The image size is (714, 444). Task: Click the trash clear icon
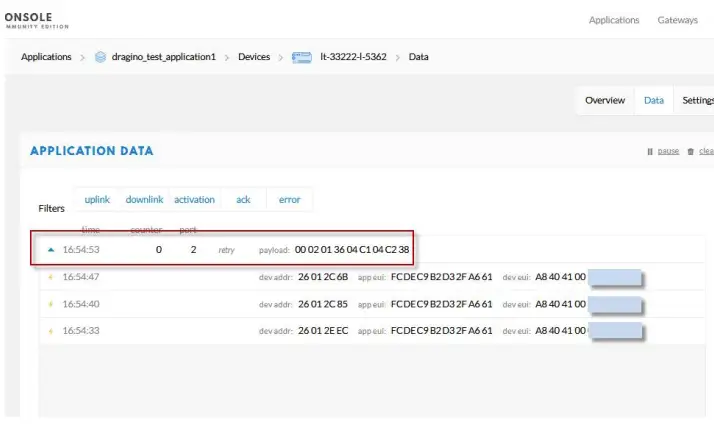(x=690, y=152)
